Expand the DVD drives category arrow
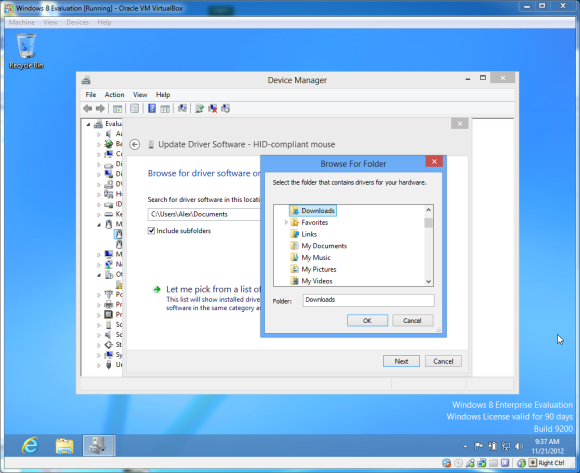The width and height of the screenshot is (580, 473). pos(99,184)
